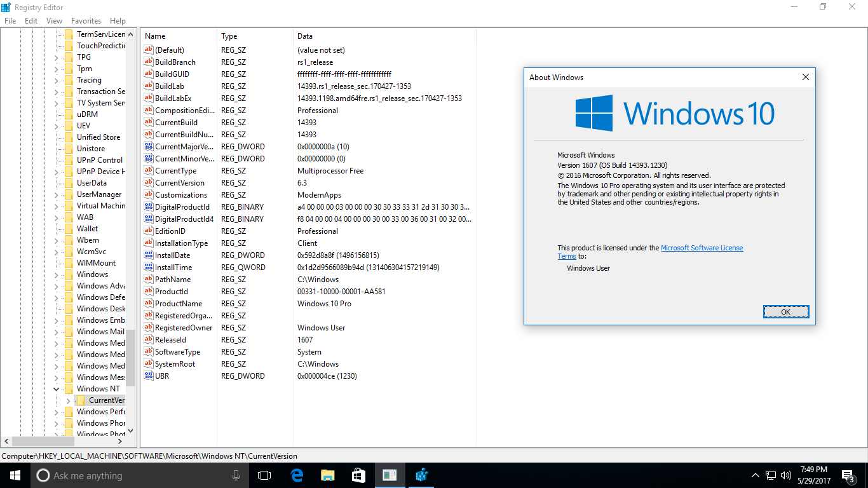Image resolution: width=868 pixels, height=488 pixels.
Task: Click the EditionID string icon
Action: point(149,231)
